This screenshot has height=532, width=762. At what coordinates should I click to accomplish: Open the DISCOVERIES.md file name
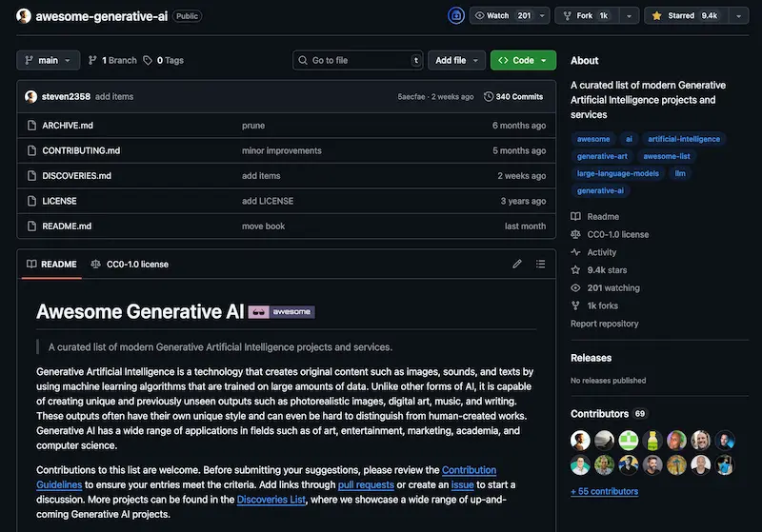pos(77,176)
